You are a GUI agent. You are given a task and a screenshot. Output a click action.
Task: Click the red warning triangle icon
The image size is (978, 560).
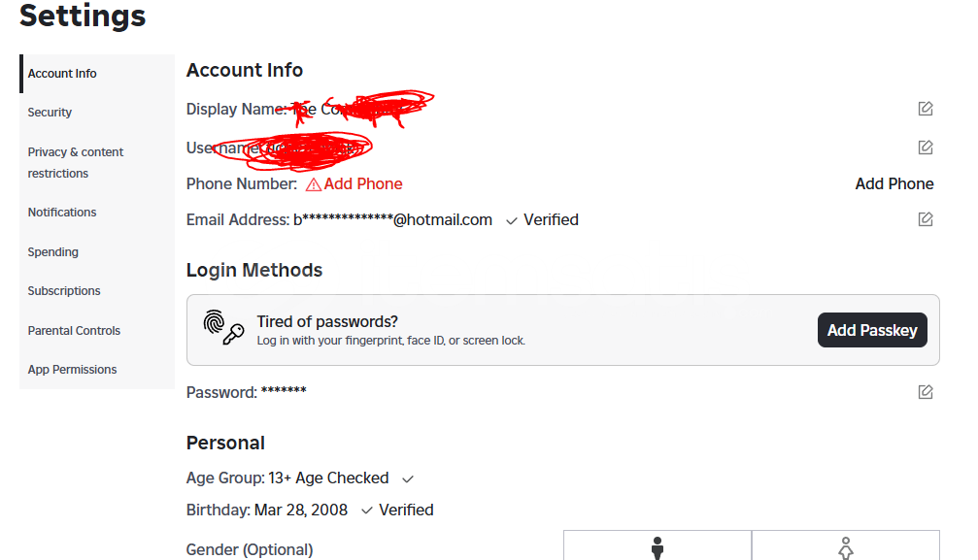coord(313,184)
